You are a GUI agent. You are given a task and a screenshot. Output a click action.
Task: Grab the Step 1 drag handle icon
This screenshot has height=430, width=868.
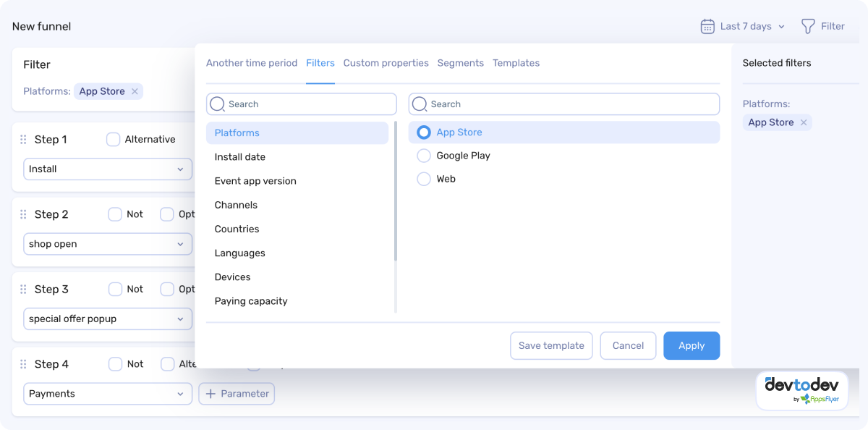click(x=23, y=140)
